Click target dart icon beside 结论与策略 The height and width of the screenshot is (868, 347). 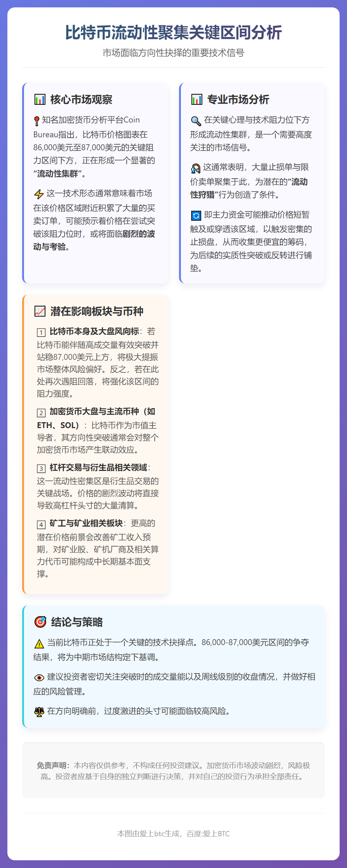coord(40,622)
